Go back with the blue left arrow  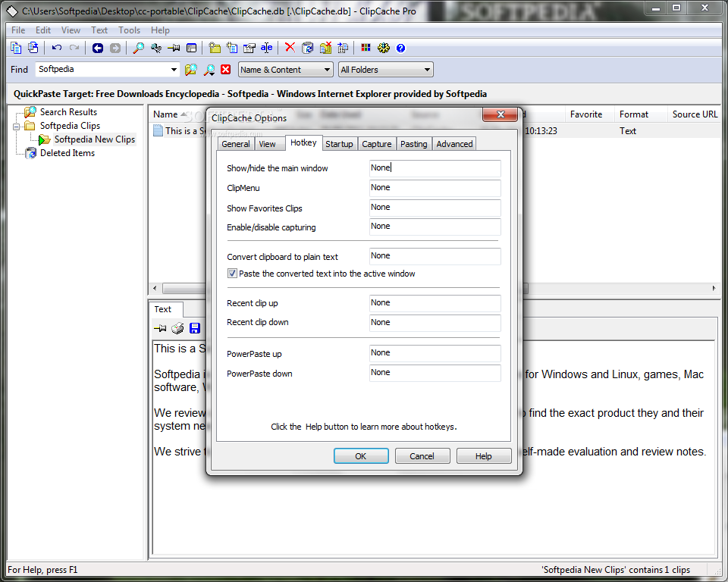click(x=98, y=48)
